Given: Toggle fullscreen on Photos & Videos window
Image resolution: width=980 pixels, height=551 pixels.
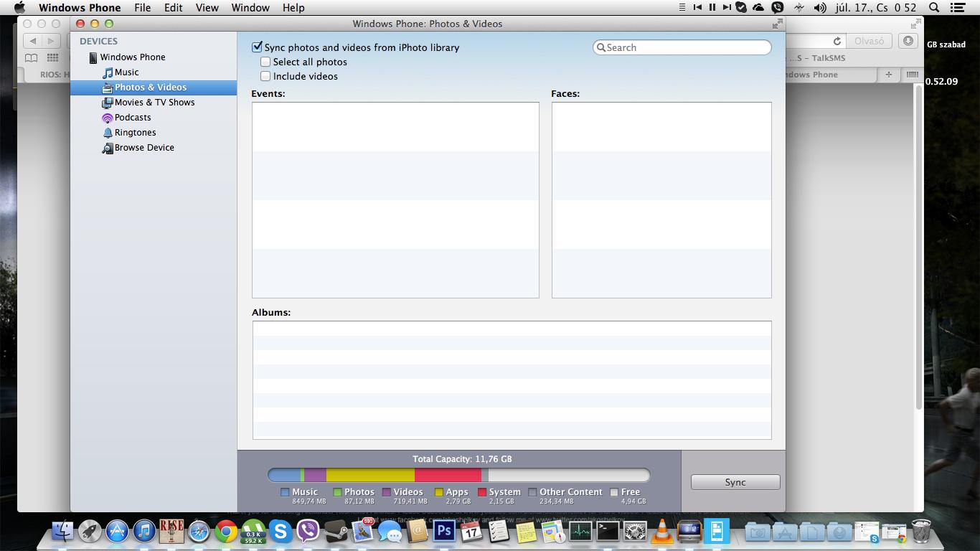Looking at the screenshot, I should [x=777, y=24].
